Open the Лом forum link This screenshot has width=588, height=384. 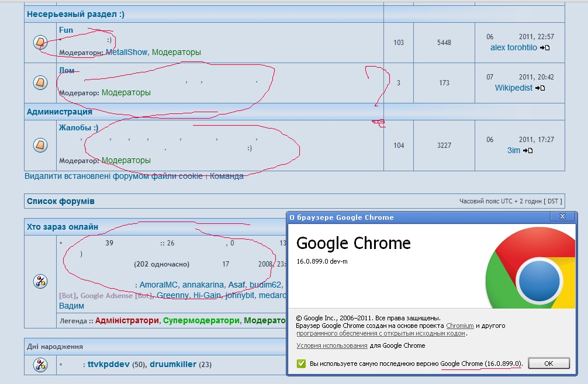[67, 70]
